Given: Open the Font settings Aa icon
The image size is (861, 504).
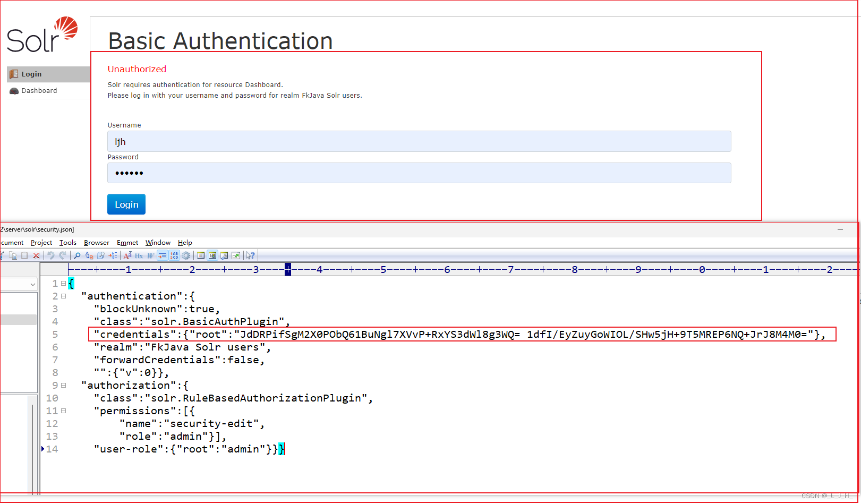Looking at the screenshot, I should point(127,255).
